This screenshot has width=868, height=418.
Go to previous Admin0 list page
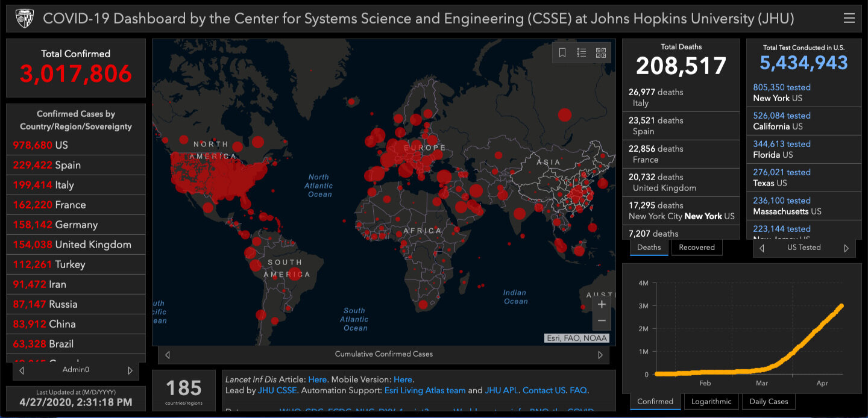coord(22,370)
